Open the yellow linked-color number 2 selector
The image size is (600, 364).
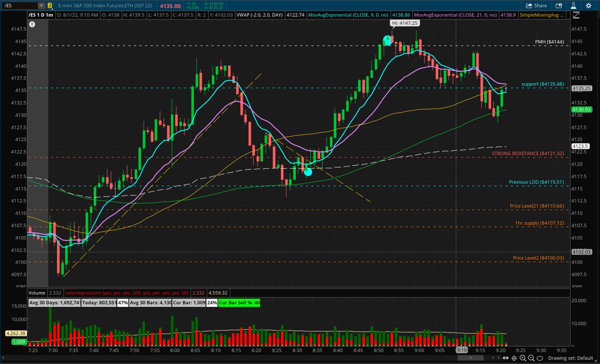tap(49, 5)
